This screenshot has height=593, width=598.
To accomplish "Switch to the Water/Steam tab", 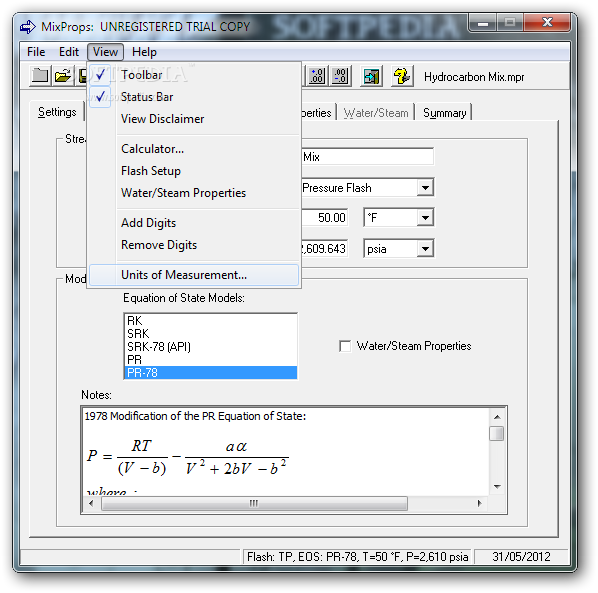I will [376, 113].
